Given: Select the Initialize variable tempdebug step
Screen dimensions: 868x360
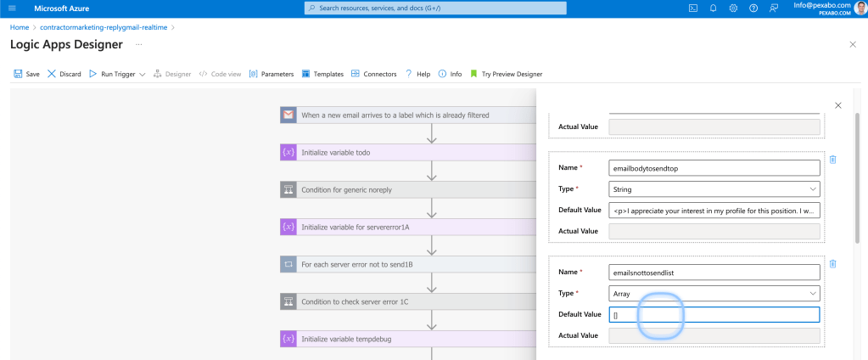Looking at the screenshot, I should (408, 339).
